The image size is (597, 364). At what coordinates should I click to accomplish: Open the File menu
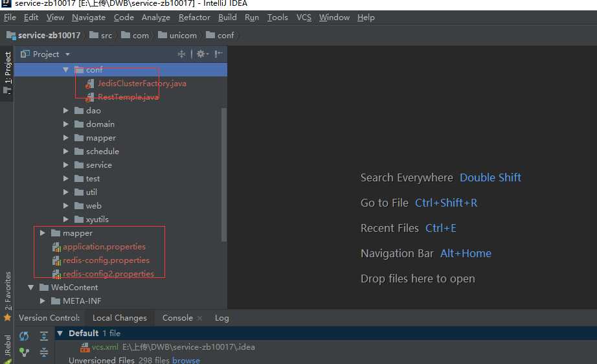click(x=10, y=17)
